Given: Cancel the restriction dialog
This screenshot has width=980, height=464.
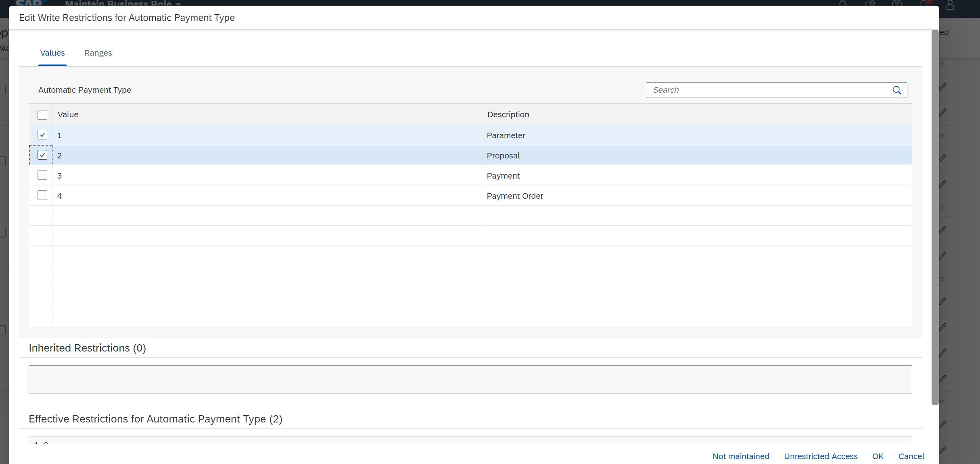Looking at the screenshot, I should point(911,456).
